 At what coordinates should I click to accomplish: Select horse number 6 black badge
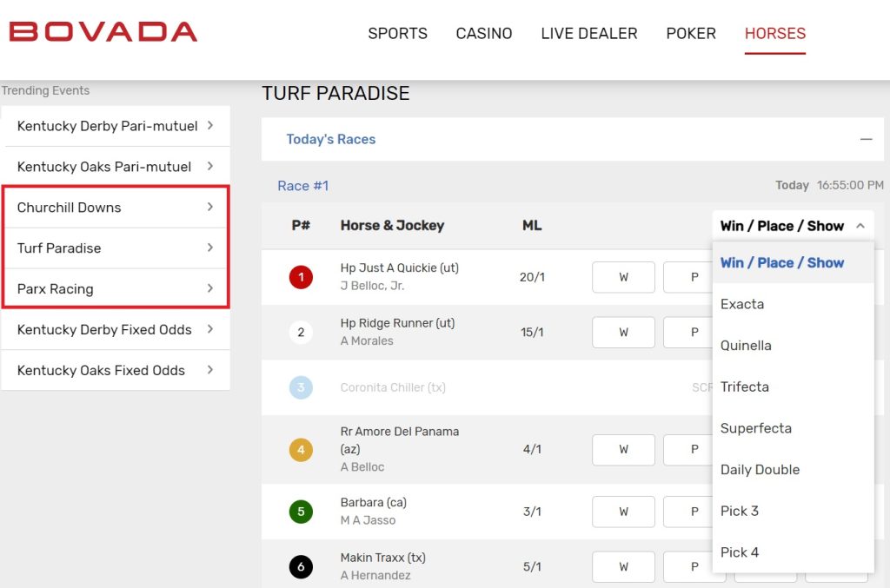pos(301,566)
